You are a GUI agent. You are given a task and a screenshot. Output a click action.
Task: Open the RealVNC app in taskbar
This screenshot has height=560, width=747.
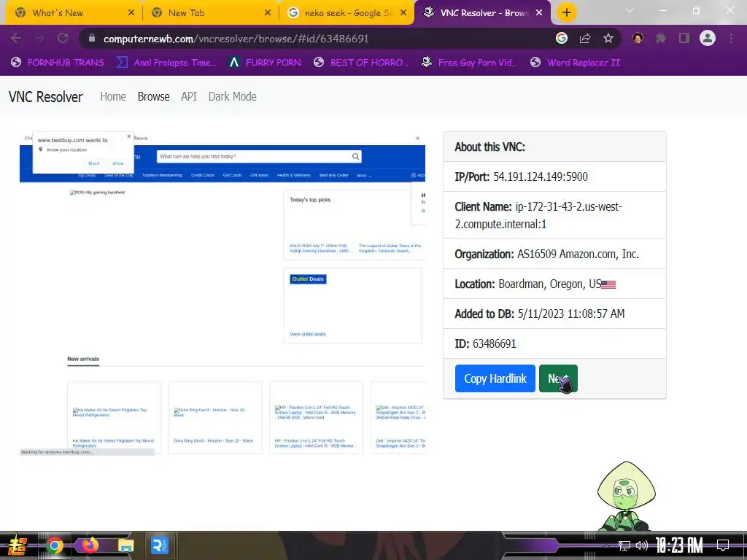pos(160,545)
